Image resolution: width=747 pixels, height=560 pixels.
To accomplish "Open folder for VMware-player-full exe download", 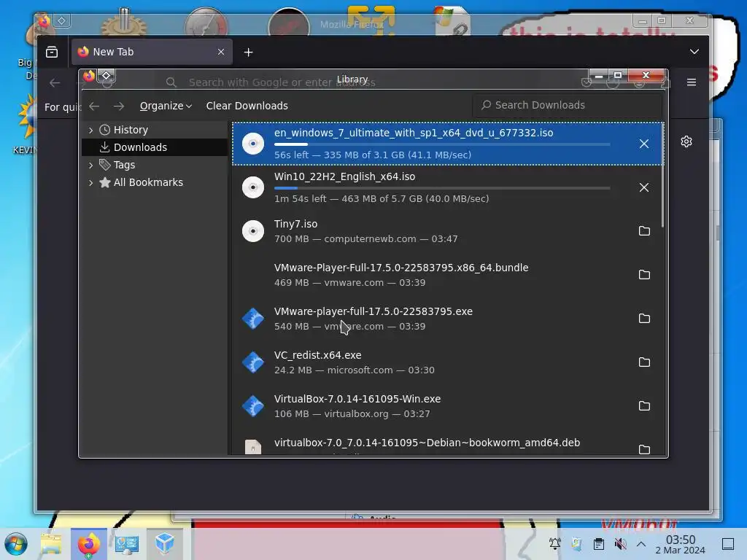I will pyautogui.click(x=644, y=319).
